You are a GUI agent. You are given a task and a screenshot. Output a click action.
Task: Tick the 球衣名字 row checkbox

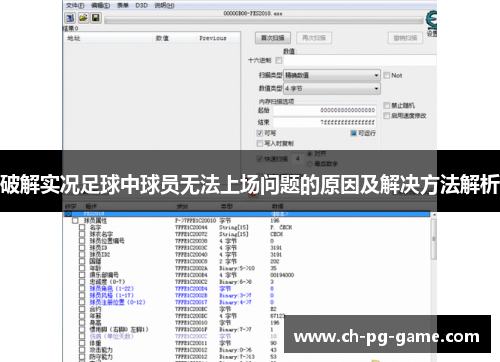(x=82, y=234)
